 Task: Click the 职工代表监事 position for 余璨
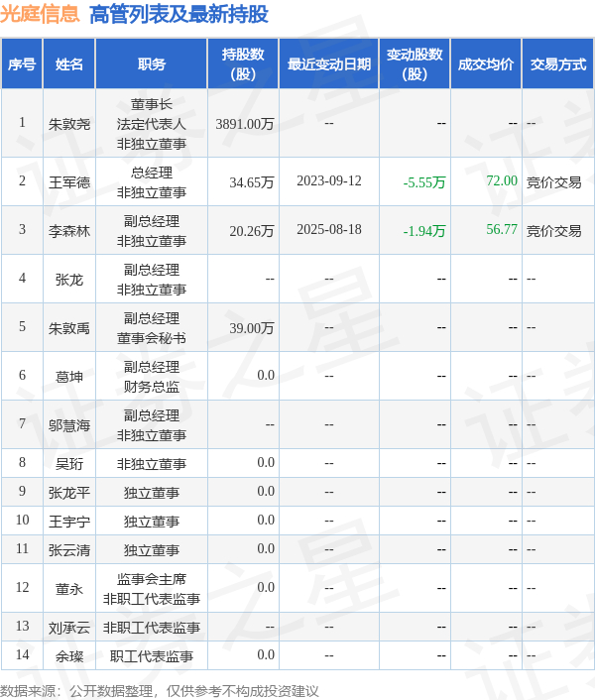[152, 656]
